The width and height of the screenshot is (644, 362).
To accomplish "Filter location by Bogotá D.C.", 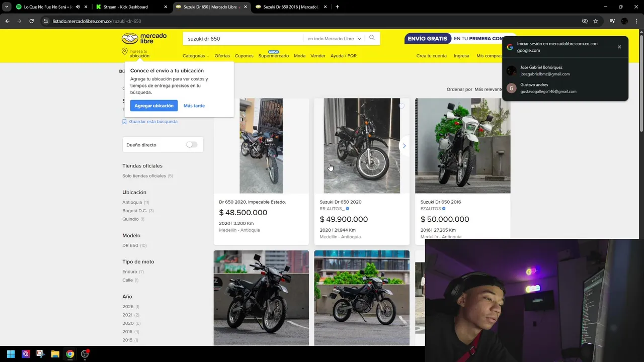I will [x=138, y=211].
